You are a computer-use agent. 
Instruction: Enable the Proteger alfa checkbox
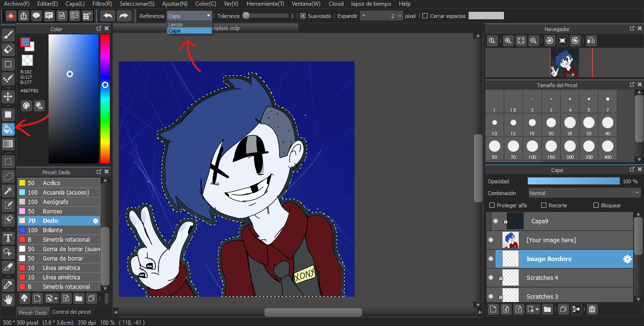tap(492, 205)
